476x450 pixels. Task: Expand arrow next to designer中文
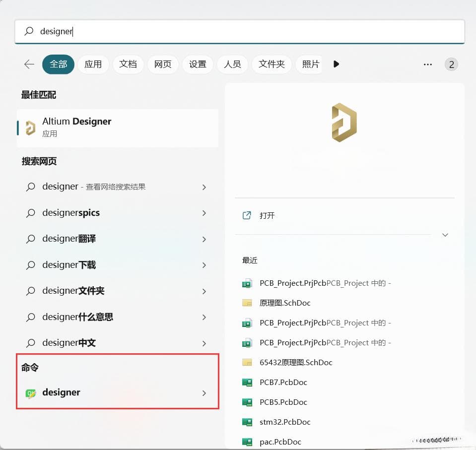[x=204, y=343]
